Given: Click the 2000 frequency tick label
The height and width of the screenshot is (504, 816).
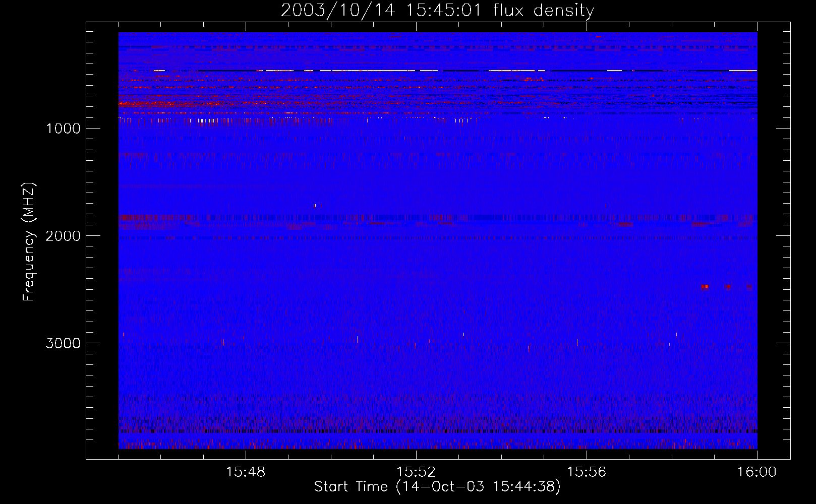Looking at the screenshot, I should 63,236.
